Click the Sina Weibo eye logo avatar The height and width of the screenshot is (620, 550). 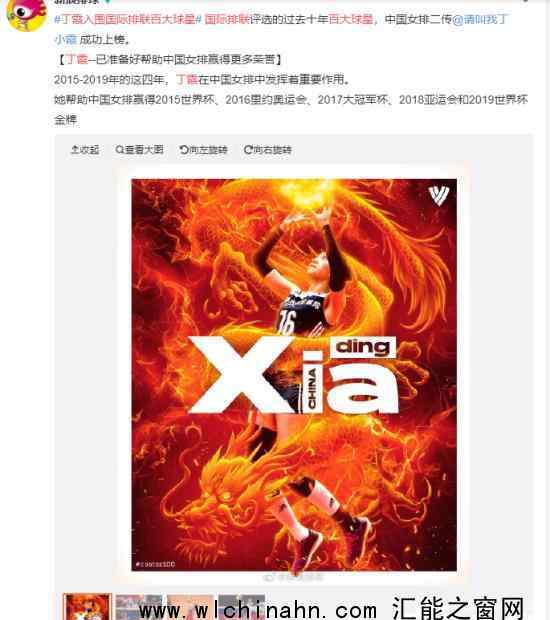click(x=26, y=15)
